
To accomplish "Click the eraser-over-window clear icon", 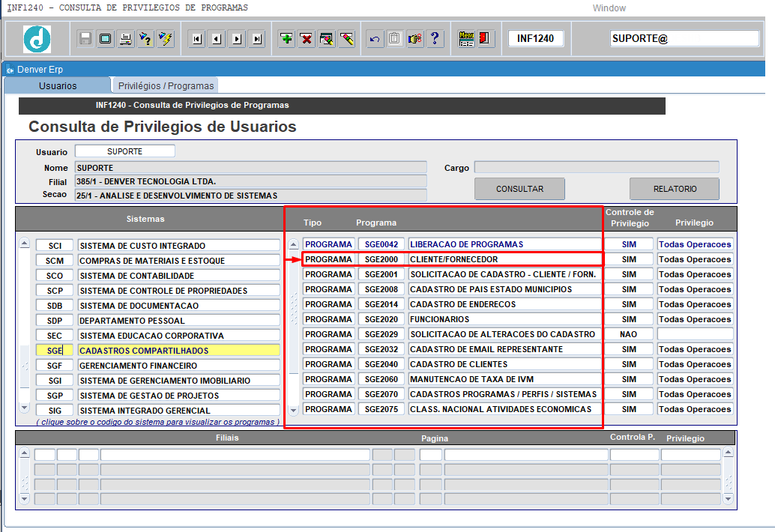I will (x=327, y=38).
